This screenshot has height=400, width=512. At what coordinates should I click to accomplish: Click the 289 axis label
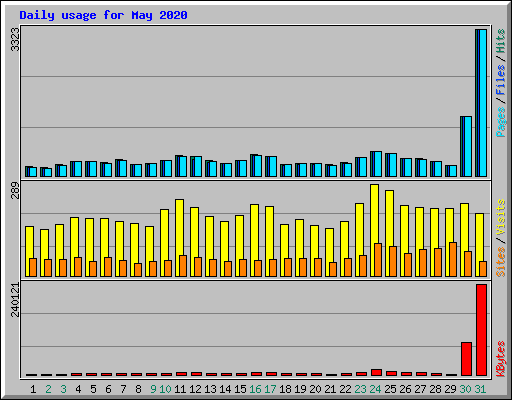click(15, 190)
